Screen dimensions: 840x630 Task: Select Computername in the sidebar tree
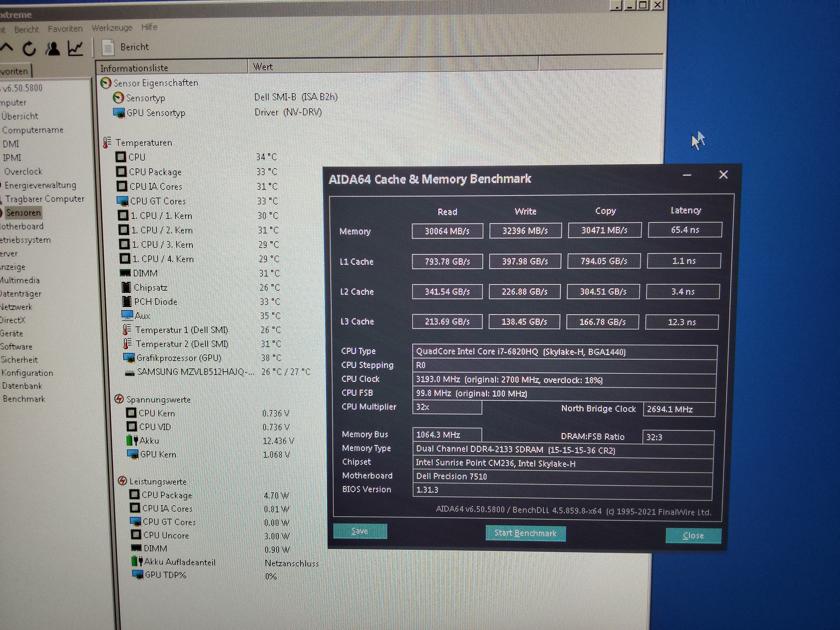click(x=33, y=130)
